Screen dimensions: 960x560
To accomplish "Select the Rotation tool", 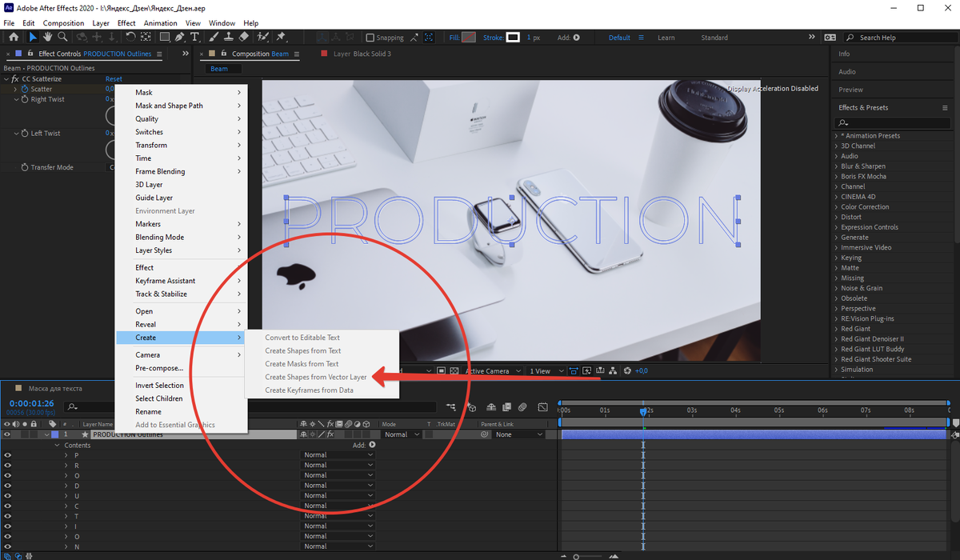I will tap(131, 38).
